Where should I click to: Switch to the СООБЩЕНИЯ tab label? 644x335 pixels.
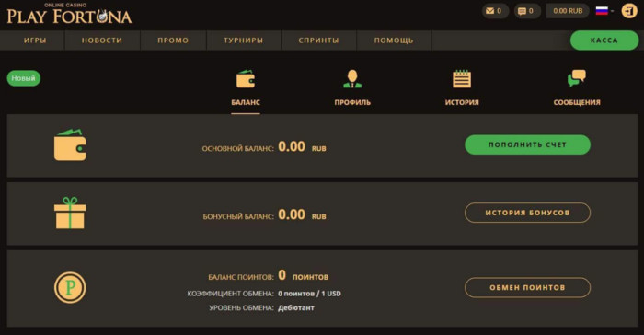(577, 102)
